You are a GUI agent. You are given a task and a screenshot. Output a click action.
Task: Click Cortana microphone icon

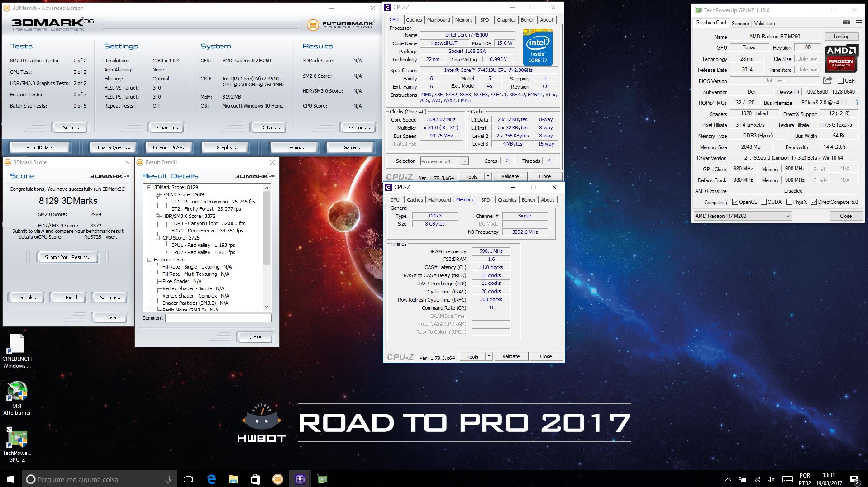(x=168, y=479)
